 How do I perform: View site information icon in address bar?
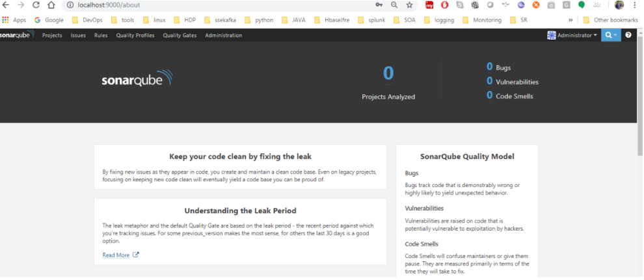click(70, 5)
